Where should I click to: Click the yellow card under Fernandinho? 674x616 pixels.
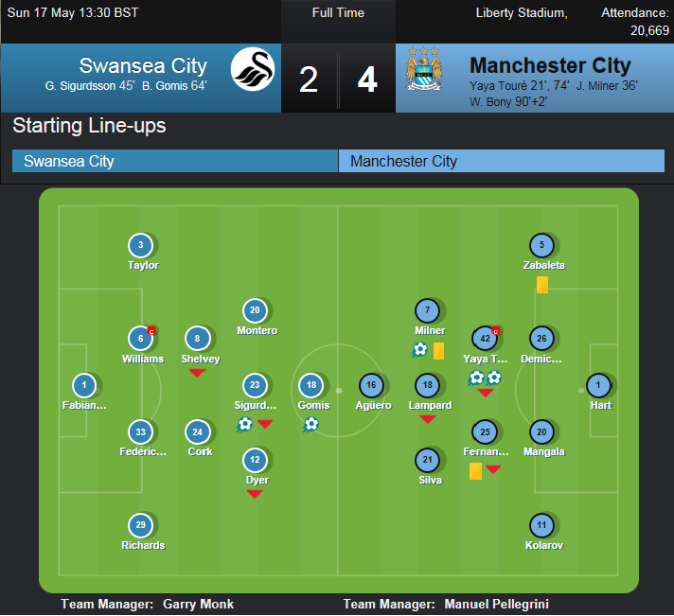click(x=475, y=471)
